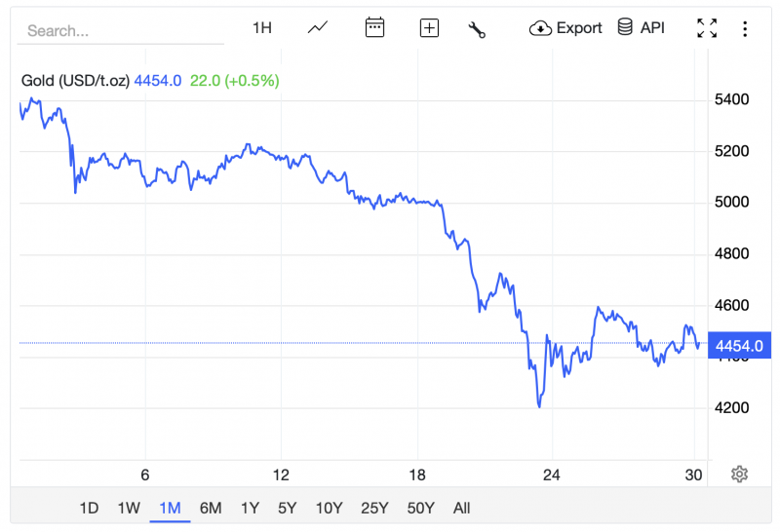Select the All time range

click(x=461, y=508)
